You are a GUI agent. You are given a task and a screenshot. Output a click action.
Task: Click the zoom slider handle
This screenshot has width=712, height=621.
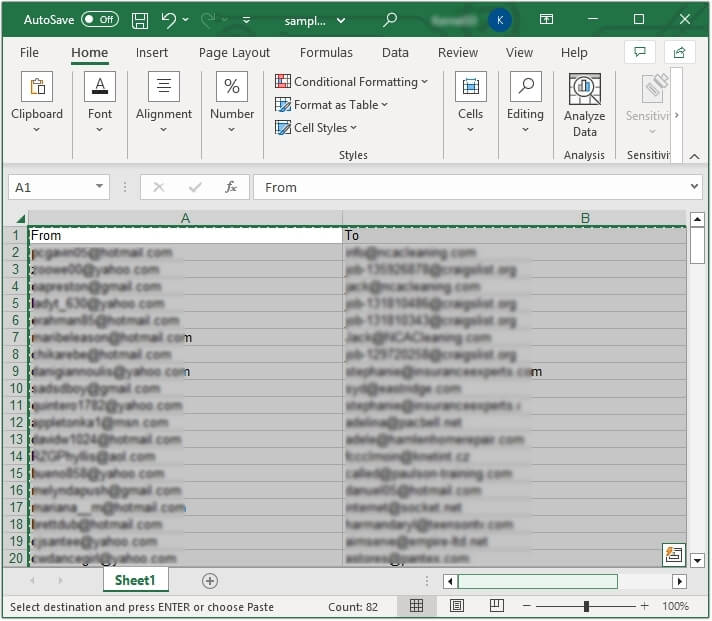[x=586, y=606]
